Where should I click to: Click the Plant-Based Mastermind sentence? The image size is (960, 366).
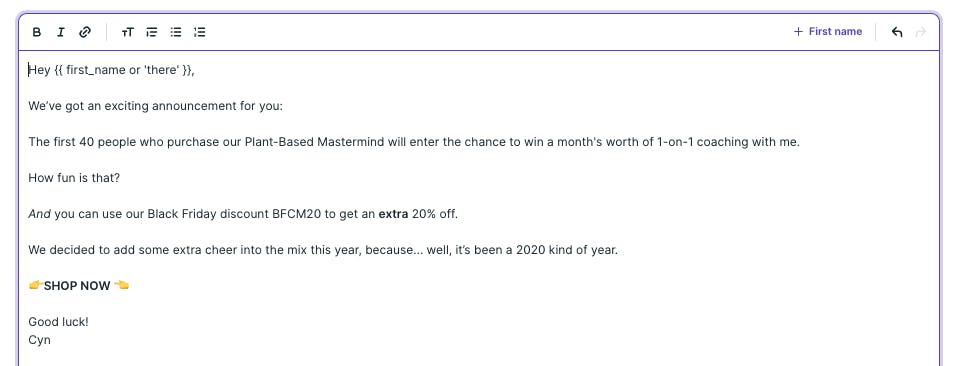click(x=414, y=142)
